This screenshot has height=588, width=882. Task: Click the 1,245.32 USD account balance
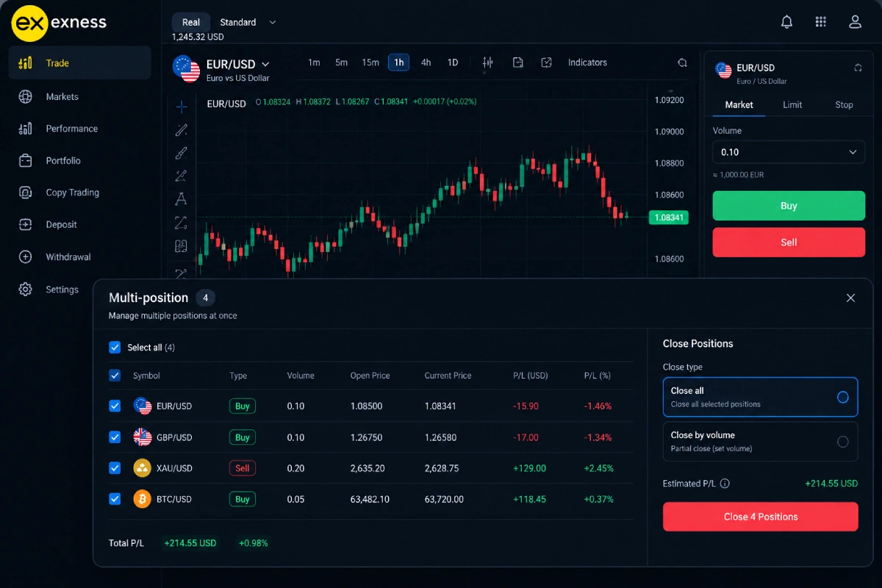click(198, 37)
